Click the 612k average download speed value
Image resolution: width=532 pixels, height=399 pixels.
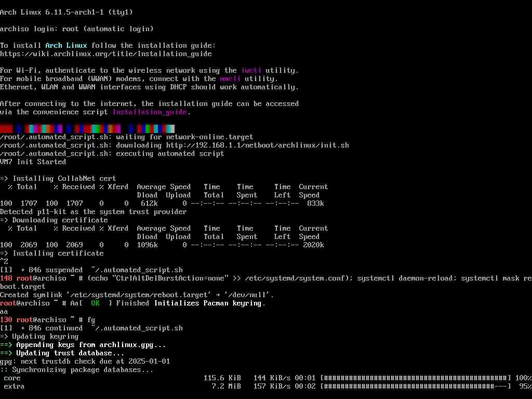coord(149,204)
